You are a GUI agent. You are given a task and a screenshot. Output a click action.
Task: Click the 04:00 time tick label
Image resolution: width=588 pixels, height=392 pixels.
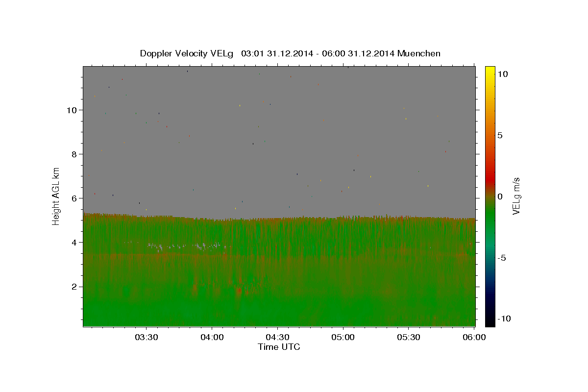(x=212, y=338)
